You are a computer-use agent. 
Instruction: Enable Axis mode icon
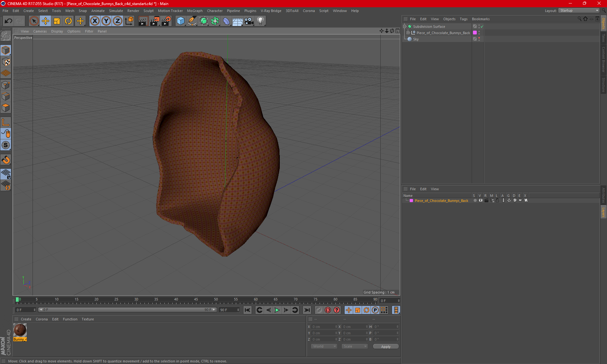(6, 123)
